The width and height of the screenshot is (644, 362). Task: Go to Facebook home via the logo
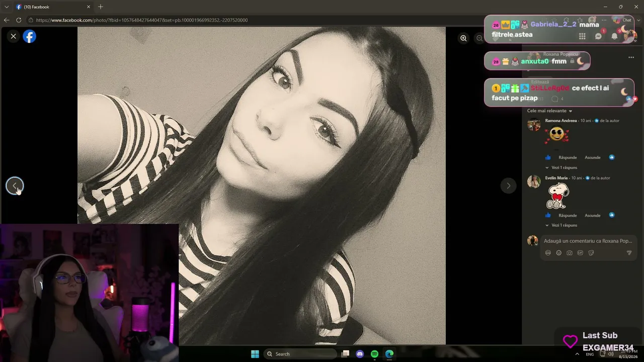click(30, 36)
